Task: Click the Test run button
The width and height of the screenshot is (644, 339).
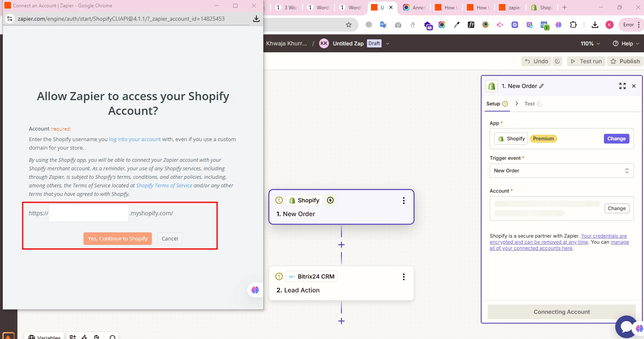Action: (586, 61)
